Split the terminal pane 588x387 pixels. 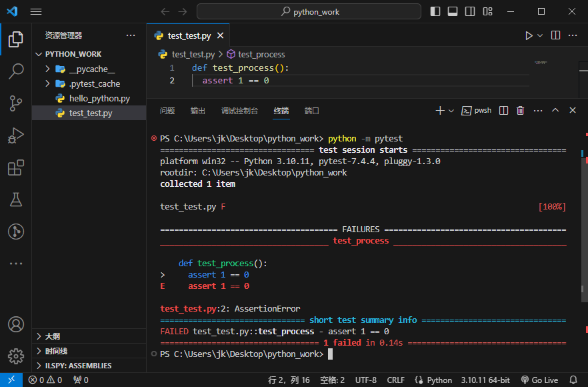(x=503, y=110)
